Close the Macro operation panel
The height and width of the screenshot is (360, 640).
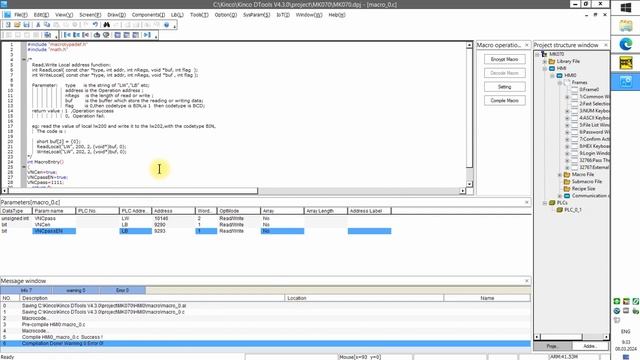pos(527,45)
